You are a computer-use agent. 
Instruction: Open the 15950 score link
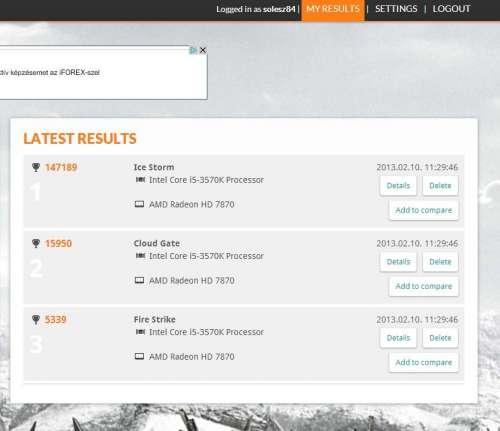pyautogui.click(x=58, y=243)
